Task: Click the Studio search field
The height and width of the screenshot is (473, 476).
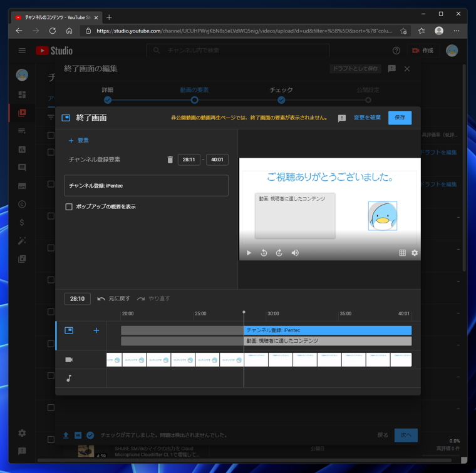Action: (x=238, y=50)
